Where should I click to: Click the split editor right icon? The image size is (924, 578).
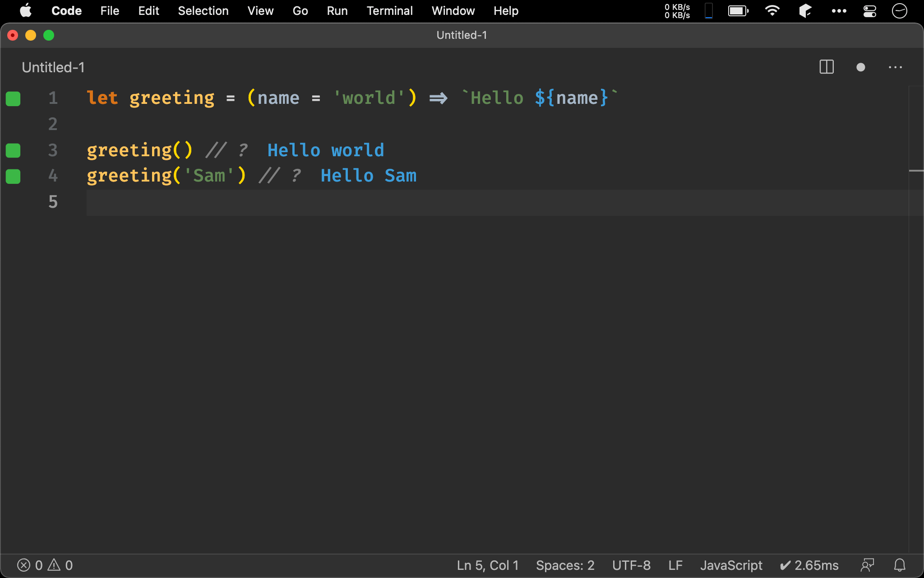(826, 67)
